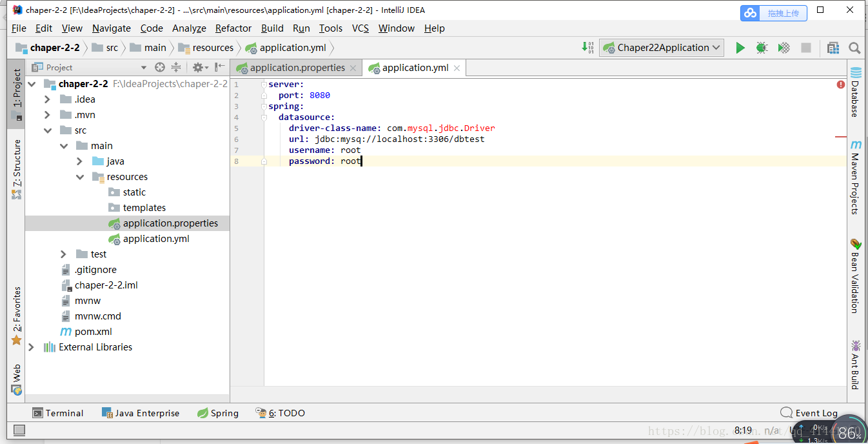868x444 pixels.
Task: Toggle the 7: Structure side tab
Action: (17, 169)
